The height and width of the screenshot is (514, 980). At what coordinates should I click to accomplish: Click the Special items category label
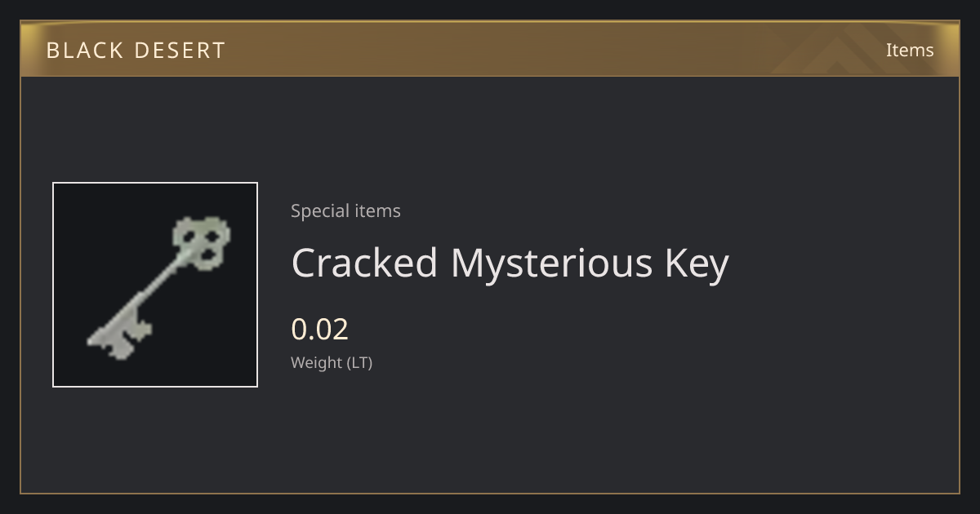point(345,210)
